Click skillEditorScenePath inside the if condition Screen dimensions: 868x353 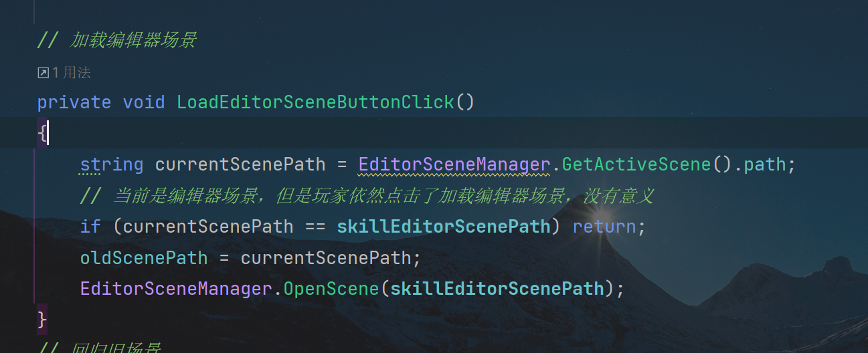pos(444,227)
